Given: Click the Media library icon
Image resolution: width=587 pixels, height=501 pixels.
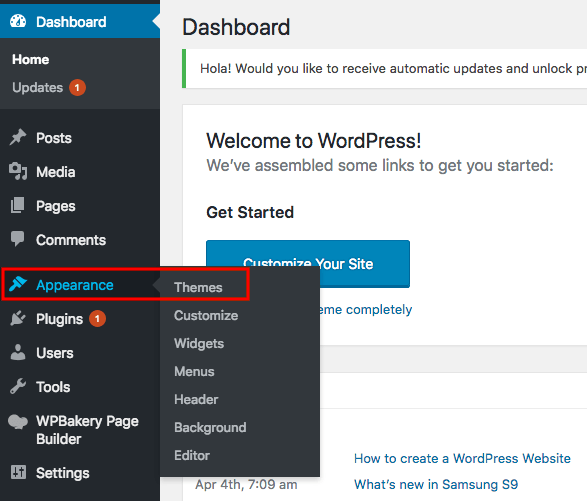Looking at the screenshot, I should [x=18, y=171].
